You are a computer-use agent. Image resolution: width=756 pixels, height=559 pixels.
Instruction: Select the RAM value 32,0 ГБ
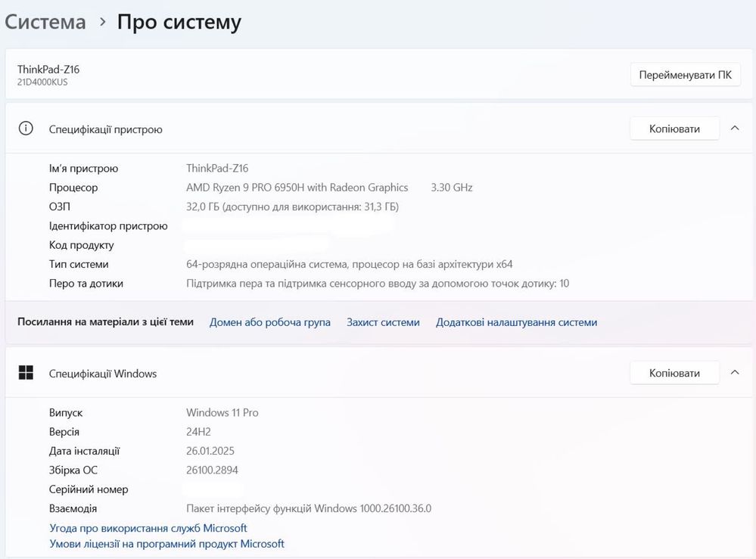tap(203, 207)
